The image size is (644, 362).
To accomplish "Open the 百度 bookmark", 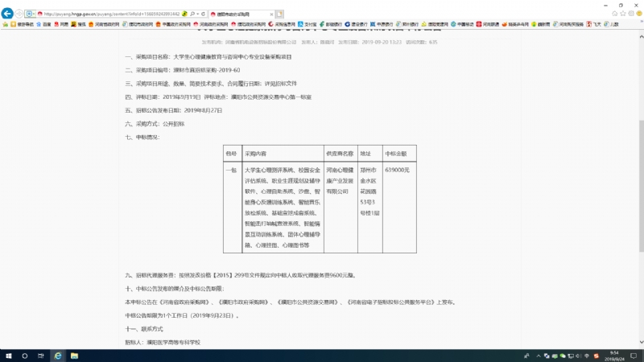I will click(43, 24).
